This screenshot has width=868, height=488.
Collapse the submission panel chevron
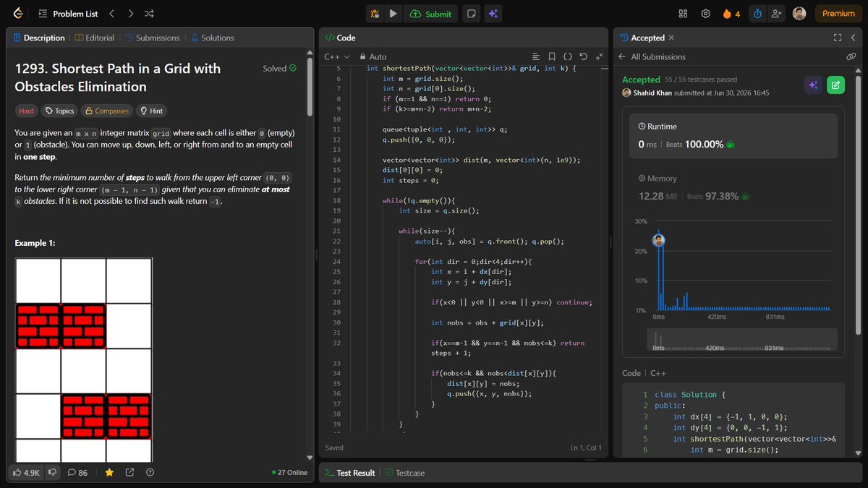854,38
